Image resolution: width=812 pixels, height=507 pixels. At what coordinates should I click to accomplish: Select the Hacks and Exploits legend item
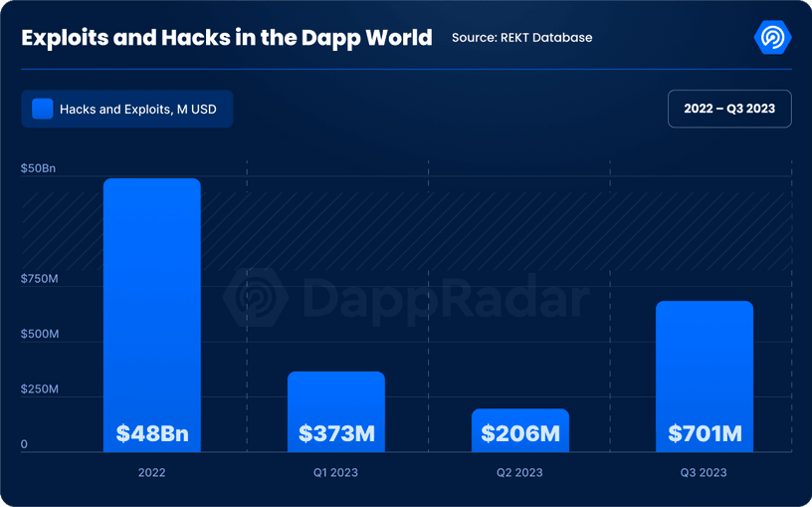point(127,109)
